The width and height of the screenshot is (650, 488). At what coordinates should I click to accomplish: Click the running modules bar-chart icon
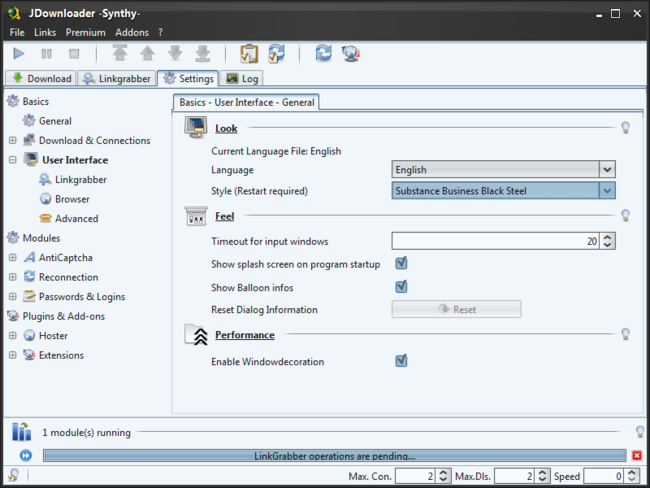tap(21, 432)
